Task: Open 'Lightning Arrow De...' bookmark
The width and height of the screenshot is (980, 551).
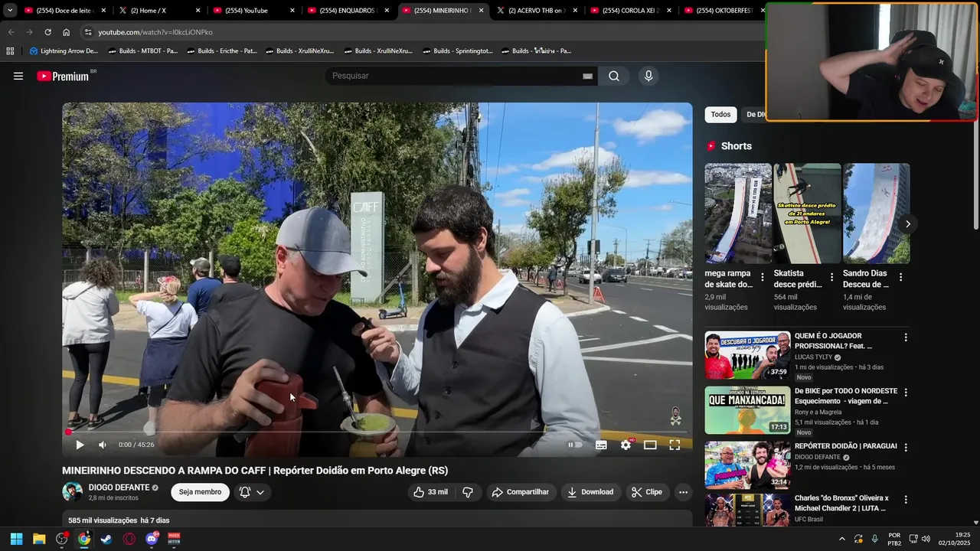Action: (x=64, y=51)
